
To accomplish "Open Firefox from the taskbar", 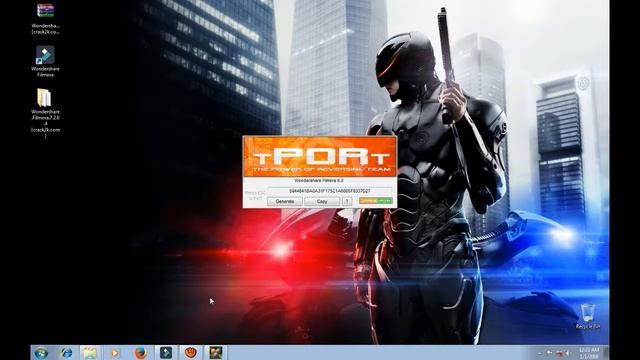I will pyautogui.click(x=140, y=353).
